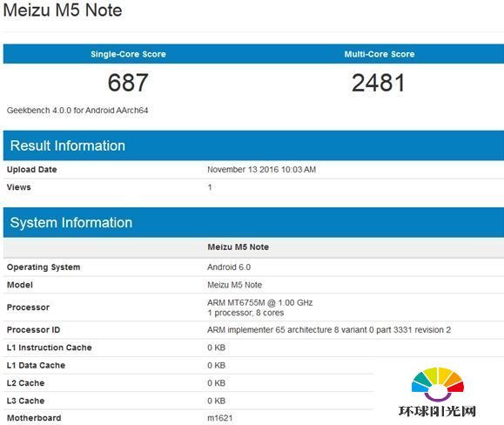Click the Model row label

point(20,285)
